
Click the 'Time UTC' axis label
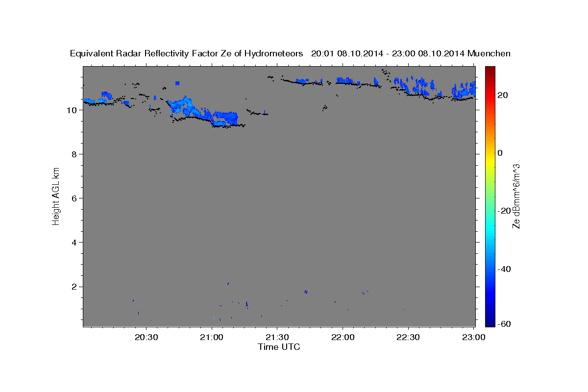click(x=279, y=347)
